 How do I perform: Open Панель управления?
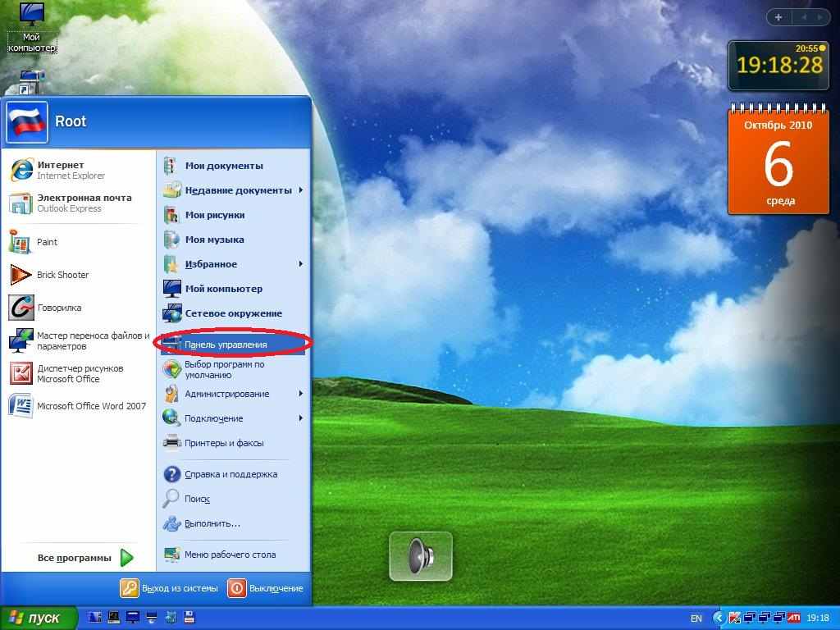tap(234, 345)
